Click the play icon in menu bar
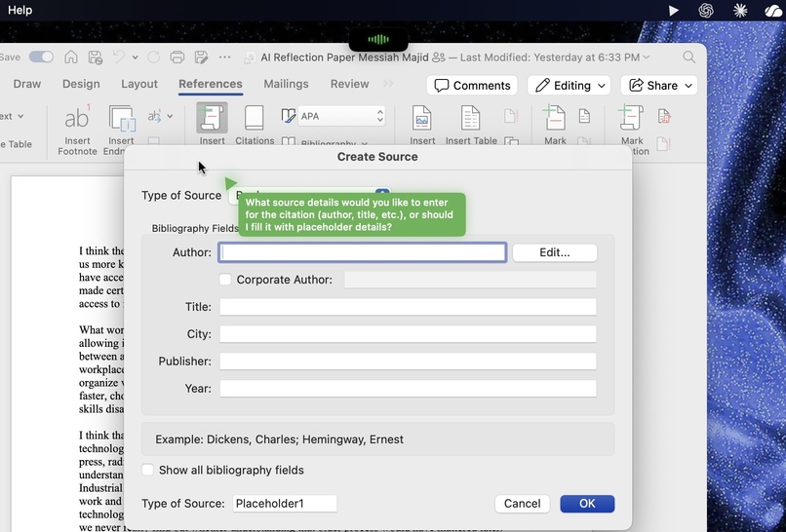Image resolution: width=786 pixels, height=532 pixels. click(674, 11)
